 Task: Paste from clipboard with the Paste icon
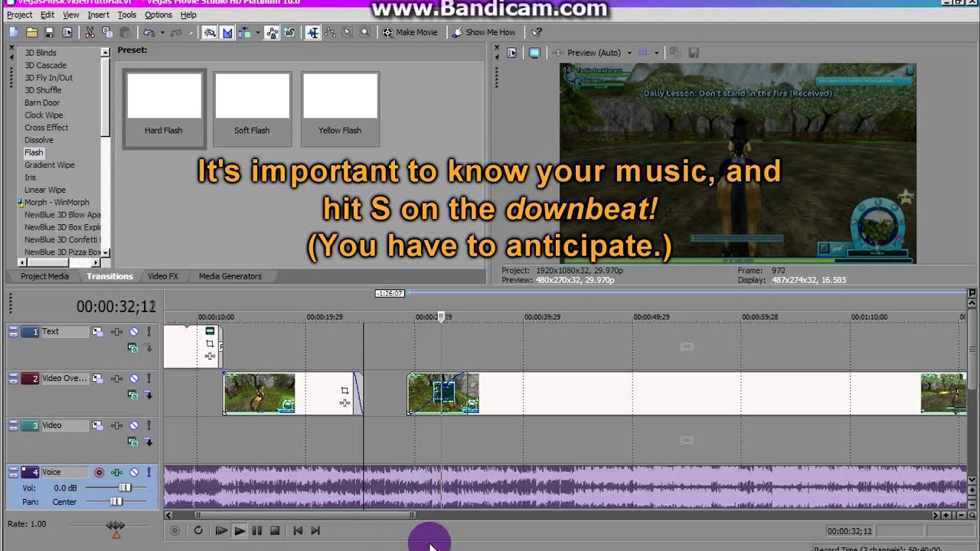[125, 32]
